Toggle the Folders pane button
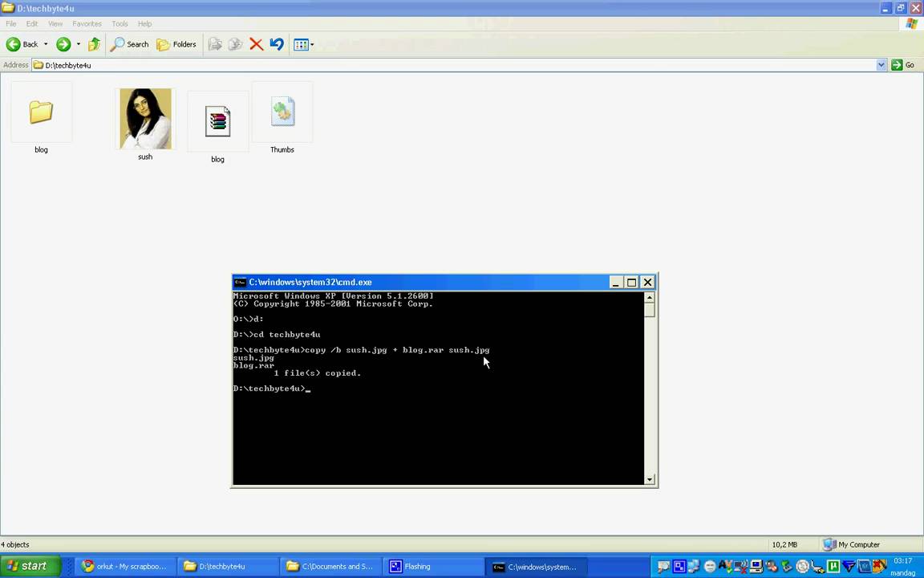 (x=176, y=44)
